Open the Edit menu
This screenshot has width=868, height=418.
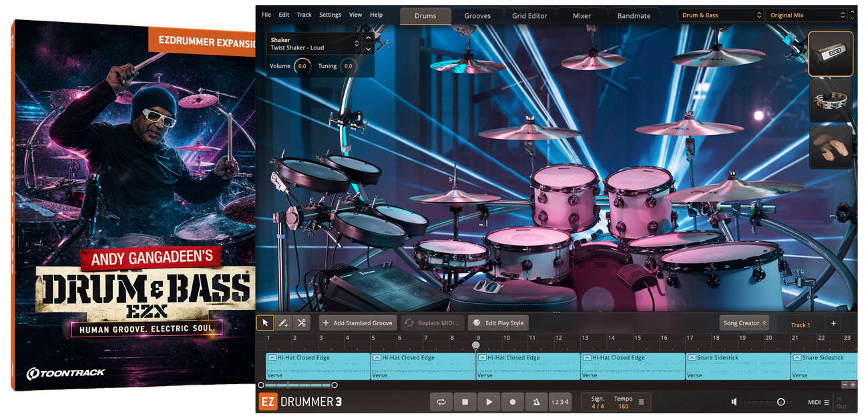[x=284, y=15]
